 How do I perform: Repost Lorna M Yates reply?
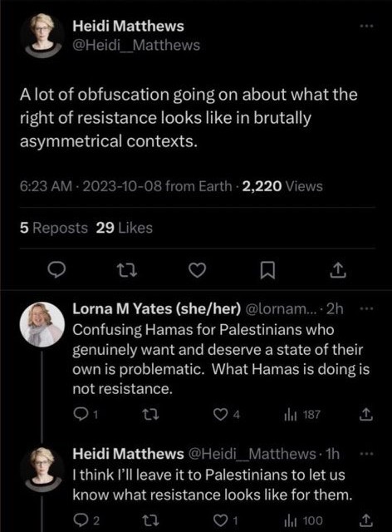point(150,414)
